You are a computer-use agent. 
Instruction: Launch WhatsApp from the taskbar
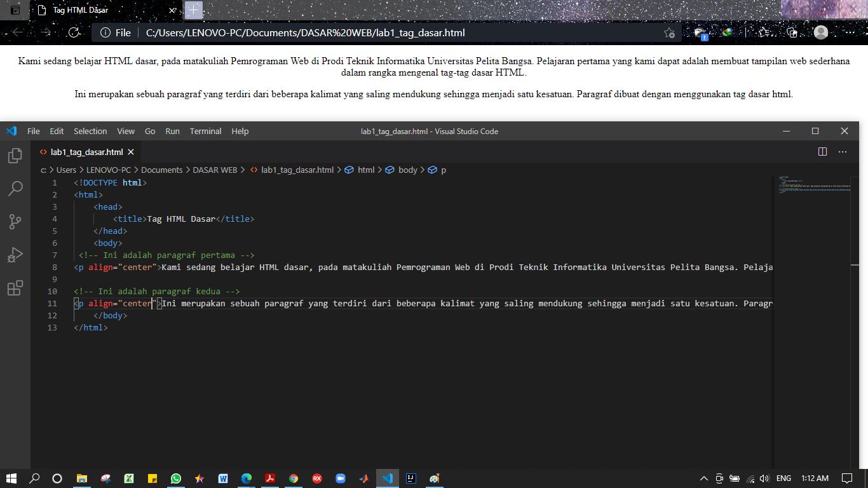click(176, 478)
